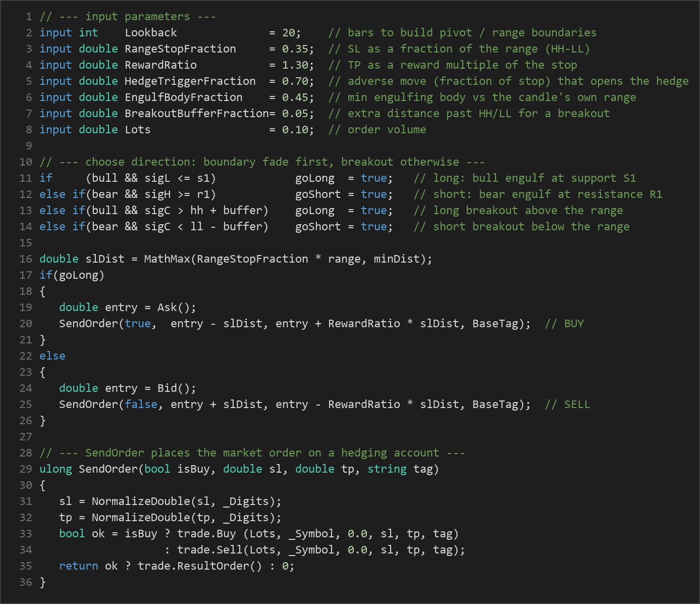Click Bid() call on line 24

(174, 388)
